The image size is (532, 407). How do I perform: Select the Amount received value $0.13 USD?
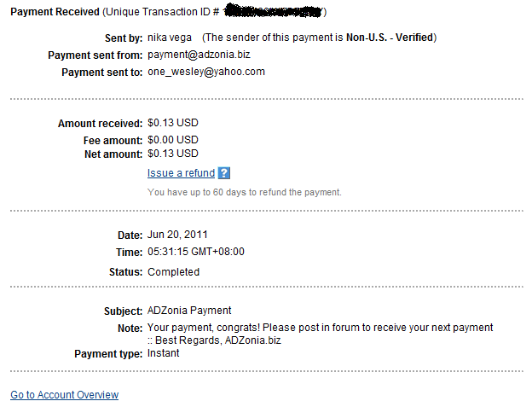(x=173, y=123)
